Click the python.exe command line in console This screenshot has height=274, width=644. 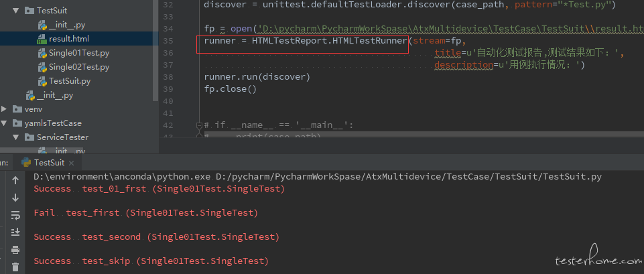point(318,177)
